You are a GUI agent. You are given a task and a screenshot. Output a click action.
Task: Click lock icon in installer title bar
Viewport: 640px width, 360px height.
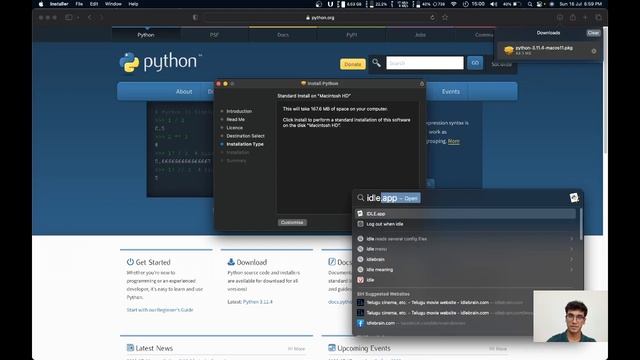(422, 84)
